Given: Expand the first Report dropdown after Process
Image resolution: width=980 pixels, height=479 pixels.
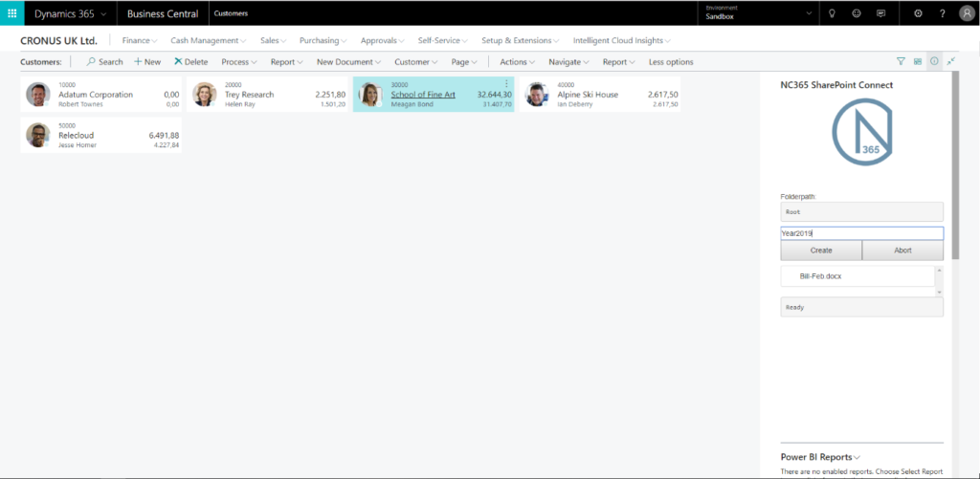Looking at the screenshot, I should [287, 62].
